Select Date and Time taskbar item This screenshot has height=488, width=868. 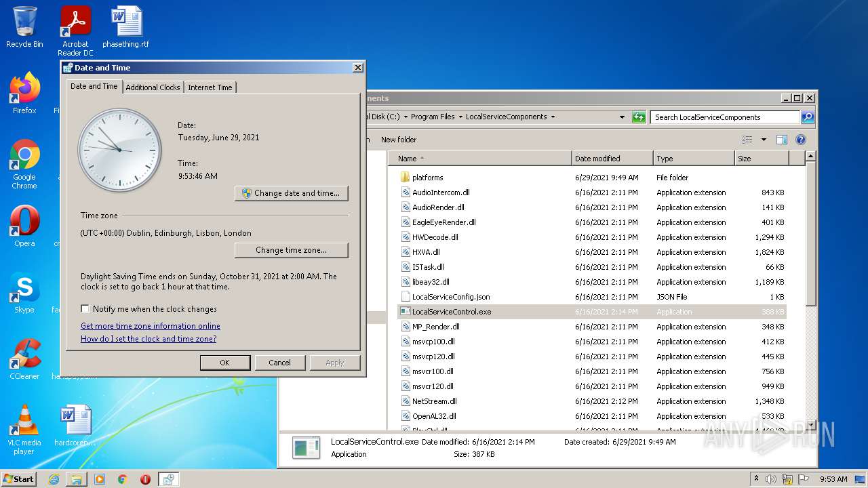coord(169,479)
